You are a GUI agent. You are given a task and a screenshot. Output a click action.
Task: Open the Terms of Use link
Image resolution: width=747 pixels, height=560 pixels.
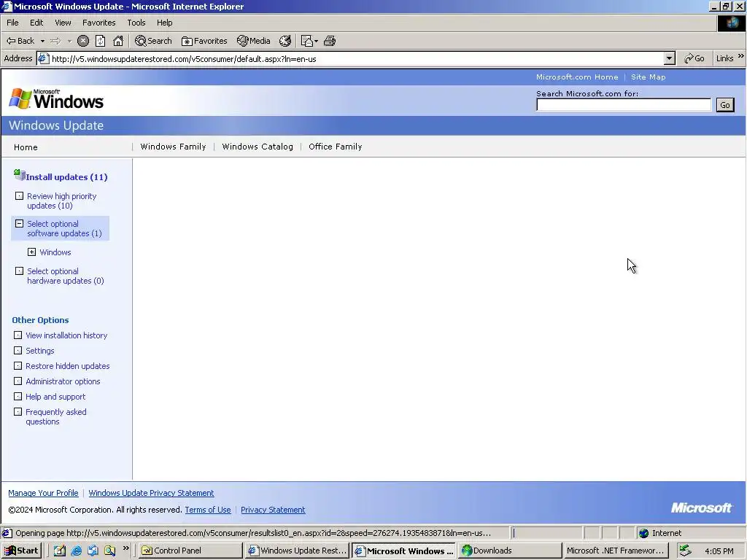coord(208,510)
